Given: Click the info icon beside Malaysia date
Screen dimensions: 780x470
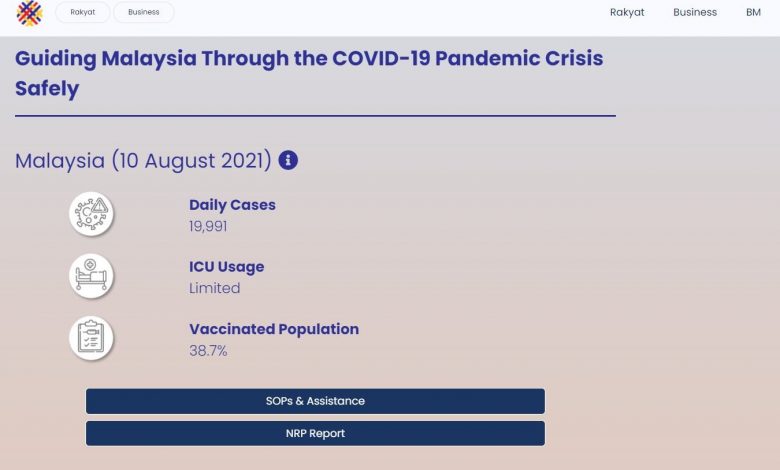Looking at the screenshot, I should click(288, 160).
